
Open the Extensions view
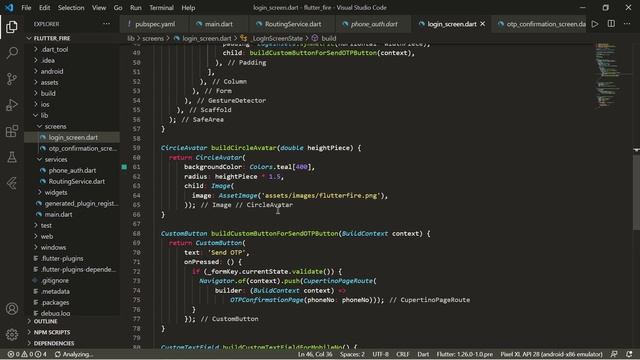12,131
